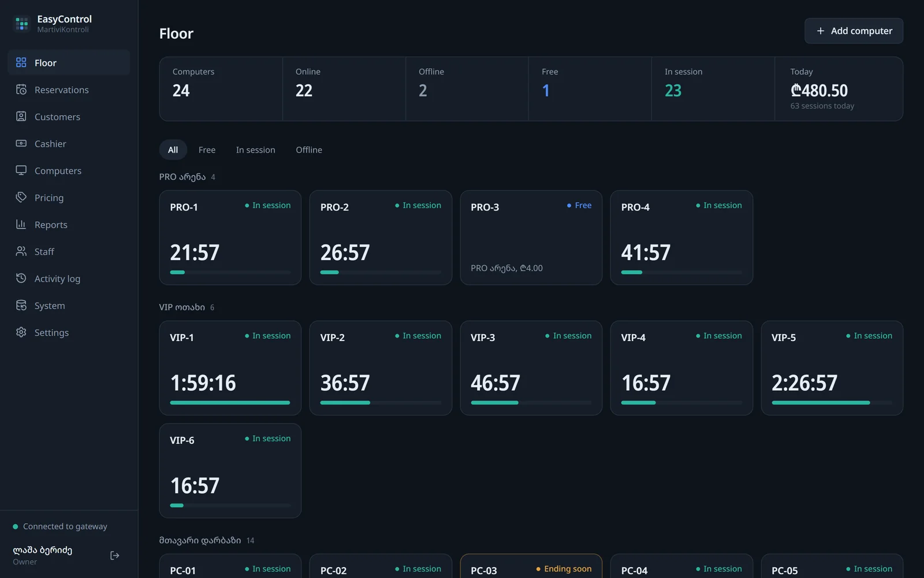Click the Activity log history icon
924x578 pixels.
click(21, 278)
